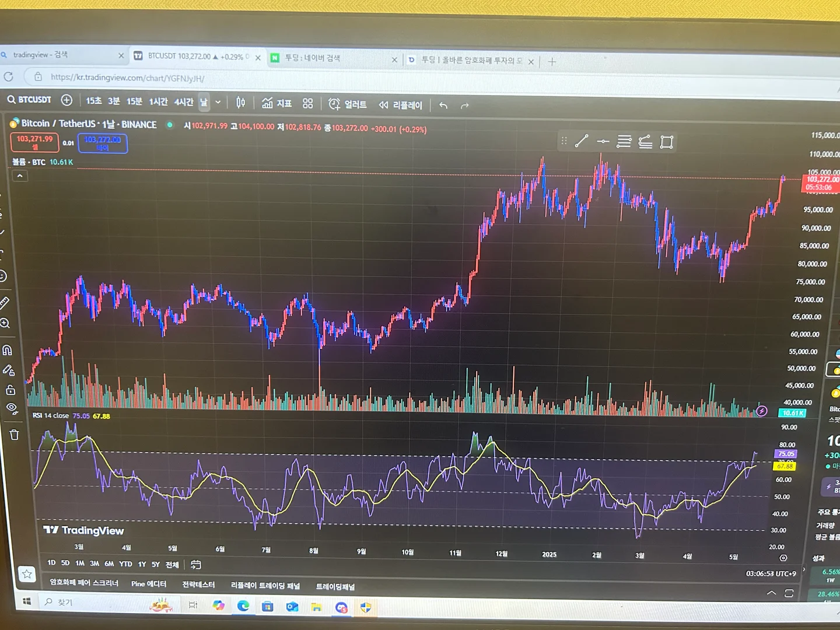This screenshot has width=840, height=630.
Task: Select the zoom in tool
Action: (x=5, y=323)
